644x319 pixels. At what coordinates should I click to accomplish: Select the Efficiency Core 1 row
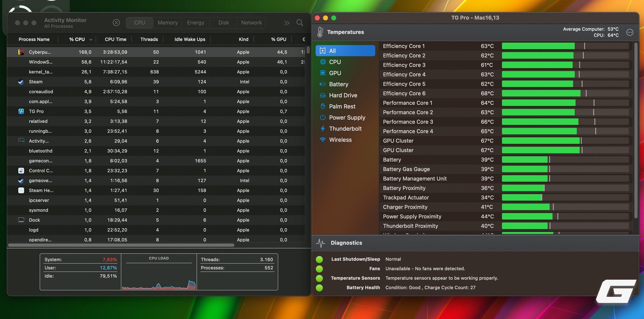(506, 46)
